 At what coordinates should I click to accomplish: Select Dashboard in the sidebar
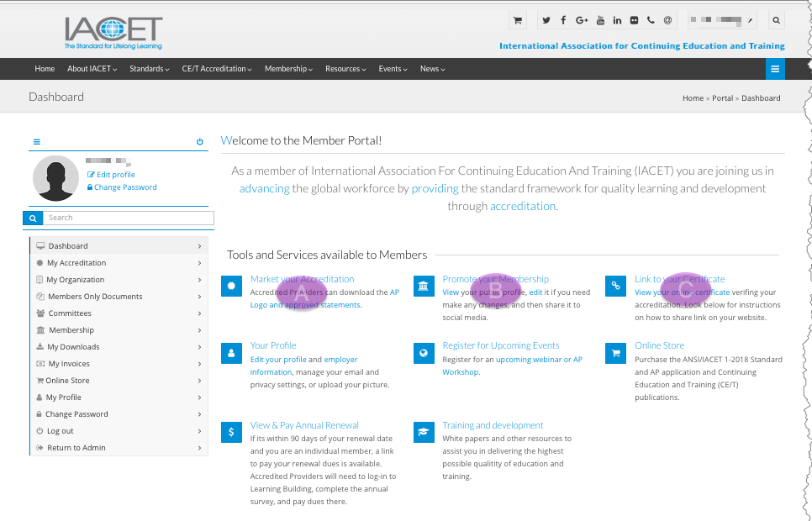119,246
